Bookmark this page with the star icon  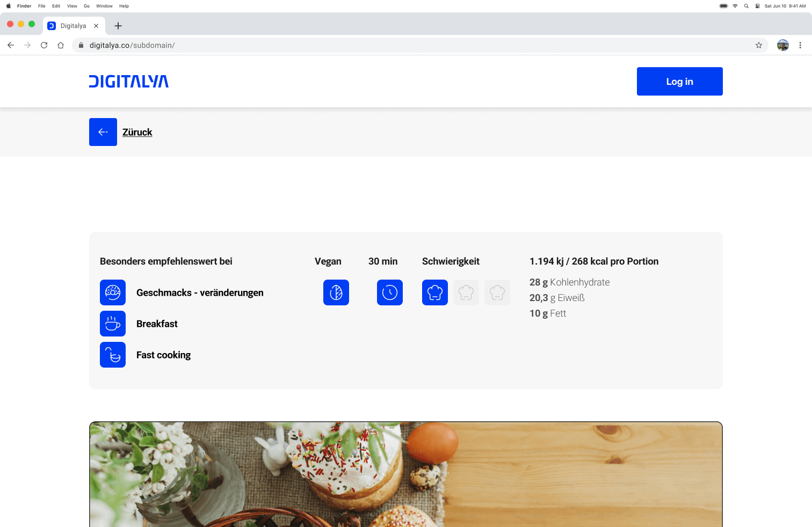(759, 45)
